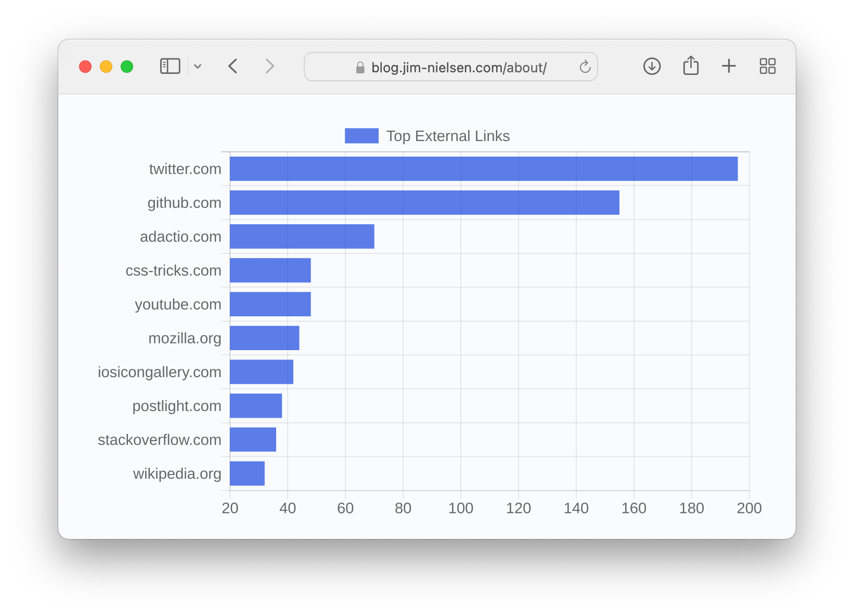854x616 pixels.
Task: Click the github.com bar
Action: (424, 202)
